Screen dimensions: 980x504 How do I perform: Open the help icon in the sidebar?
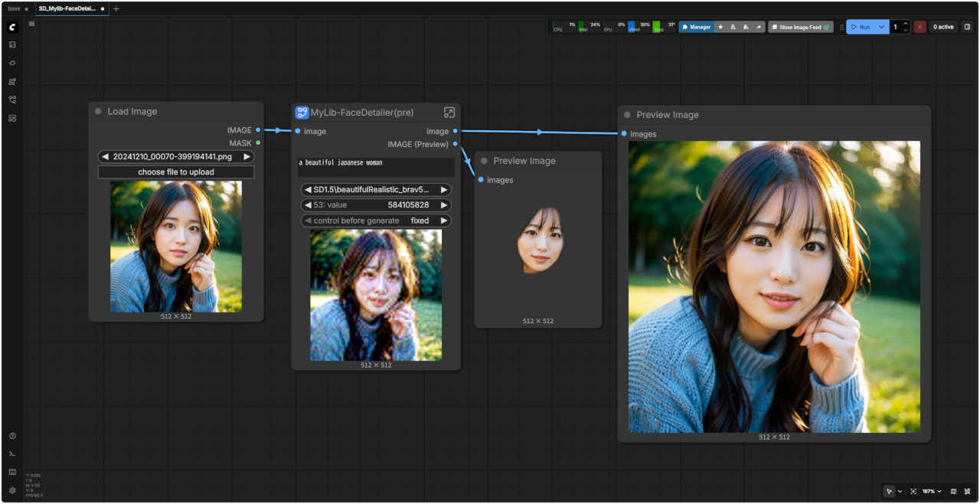point(12,436)
